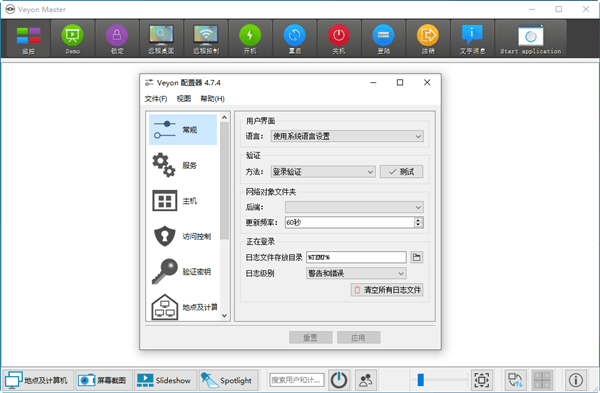This screenshot has width=600, height=393.
Task: Click the 日志文件存放目录 path field
Action: tap(356, 257)
